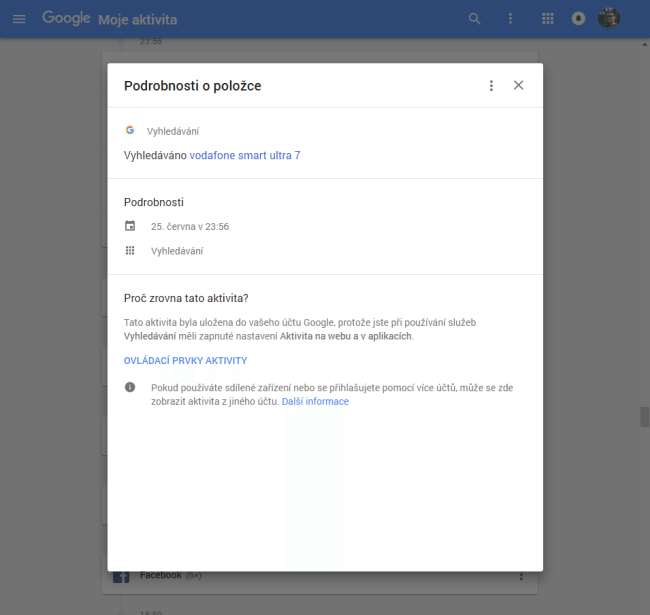Viewport: 650px width, 615px height.
Task: Click Proč zrovna tato aktivita? heading
Action: click(x=186, y=298)
